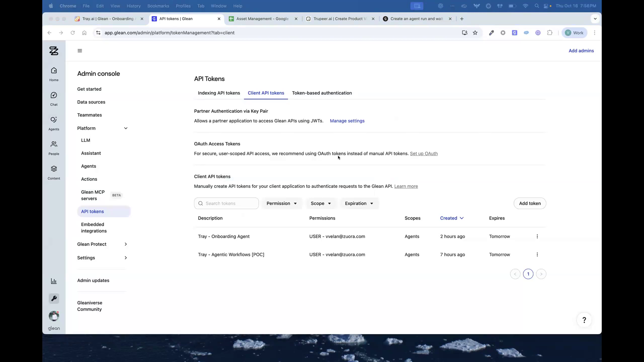The image size is (644, 362).
Task: Select the Chat icon in sidebar
Action: coord(54,98)
